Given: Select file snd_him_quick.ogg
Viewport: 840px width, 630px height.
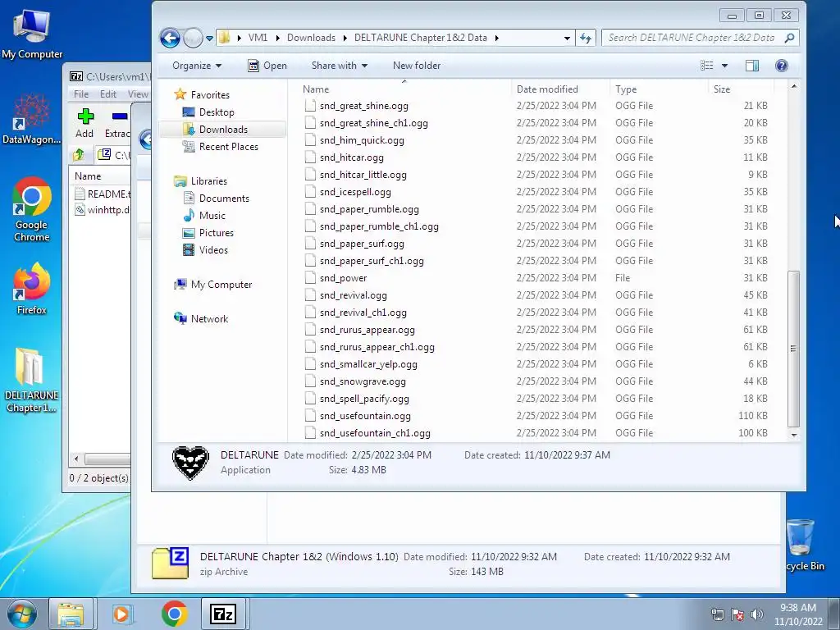Looking at the screenshot, I should pos(362,140).
